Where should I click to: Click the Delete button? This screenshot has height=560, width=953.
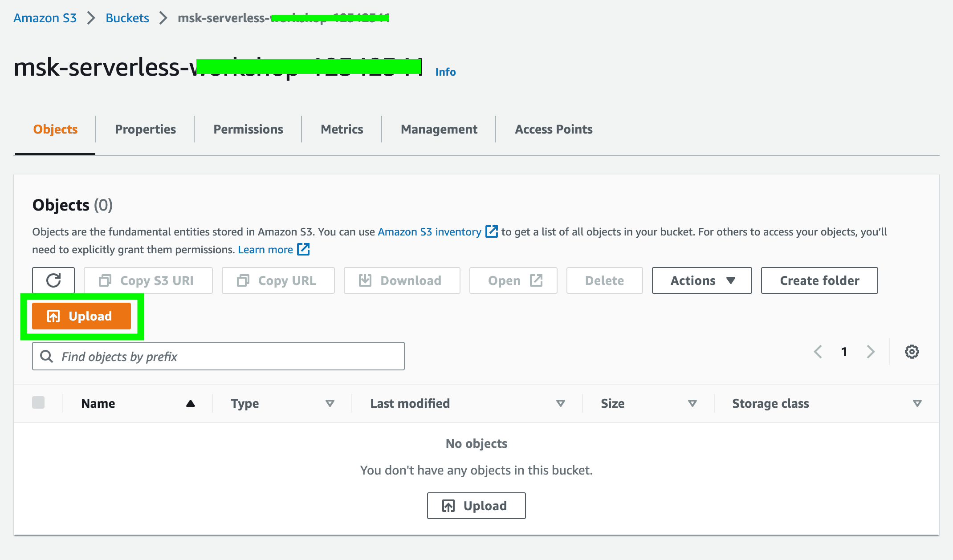tap(605, 280)
